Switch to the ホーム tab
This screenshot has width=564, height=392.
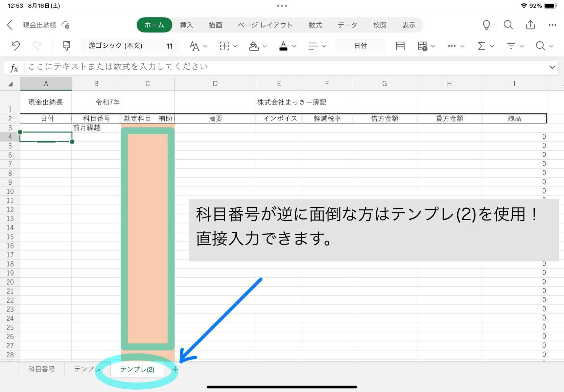tap(154, 25)
